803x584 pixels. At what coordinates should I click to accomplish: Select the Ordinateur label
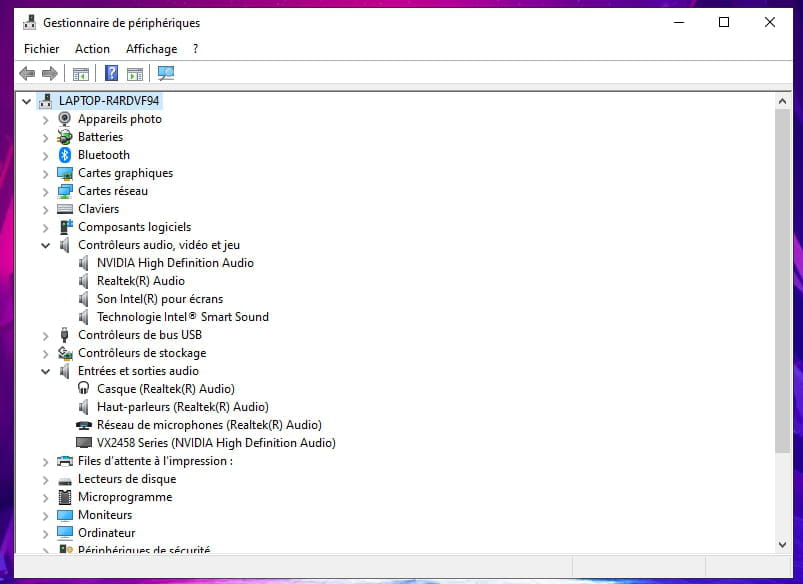[107, 533]
